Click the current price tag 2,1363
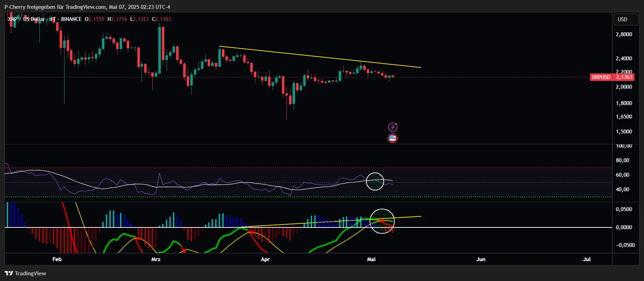644x281 pixels. [x=624, y=77]
